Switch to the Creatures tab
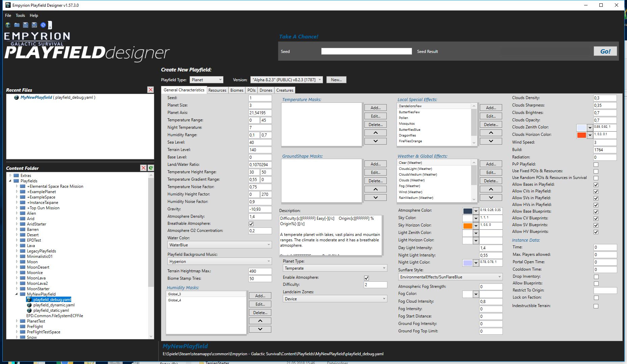The image size is (627, 364). (285, 90)
